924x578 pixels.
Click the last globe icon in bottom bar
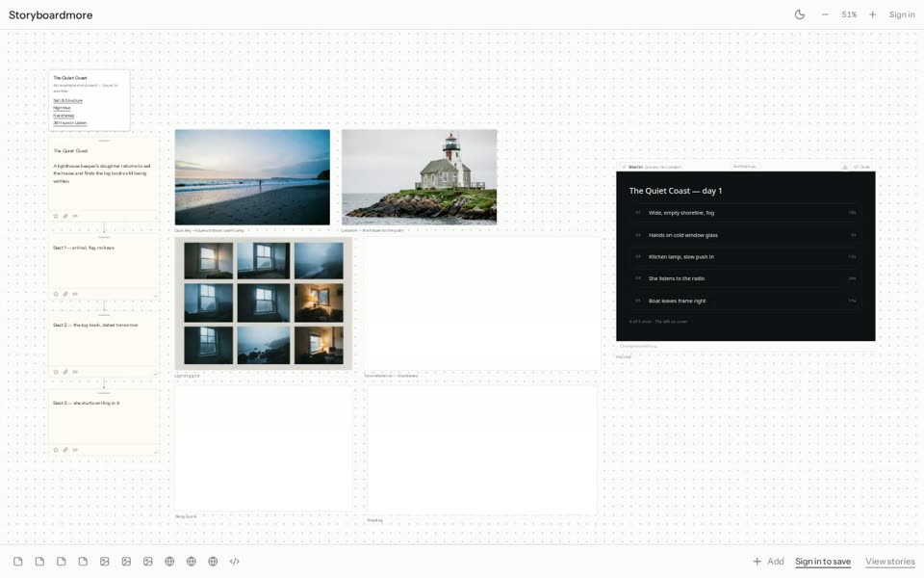point(213,562)
